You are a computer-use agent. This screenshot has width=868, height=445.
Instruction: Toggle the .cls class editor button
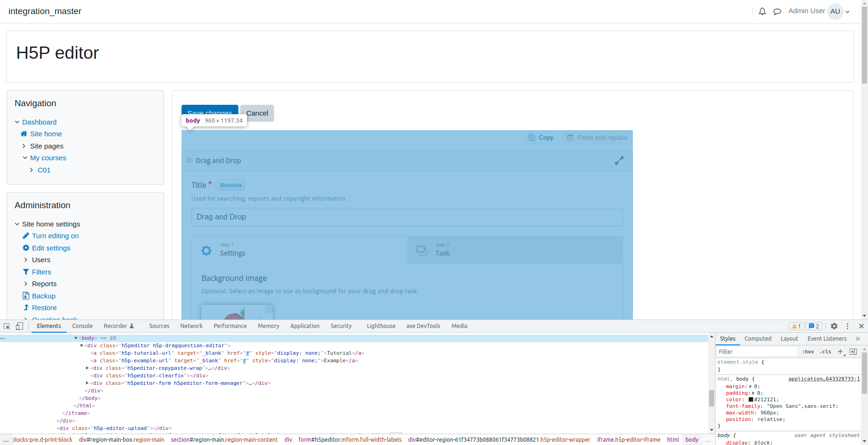(825, 351)
